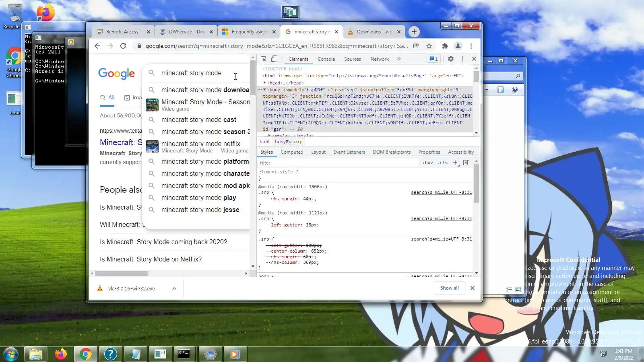Select the body#gsr.srp breadcrumb
644x362 pixels.
point(289,142)
